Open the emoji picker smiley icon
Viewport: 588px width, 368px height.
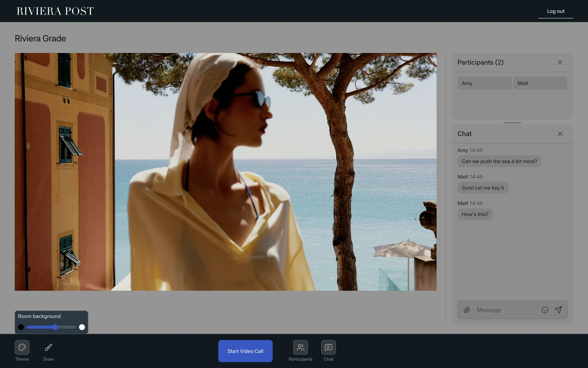tap(545, 310)
